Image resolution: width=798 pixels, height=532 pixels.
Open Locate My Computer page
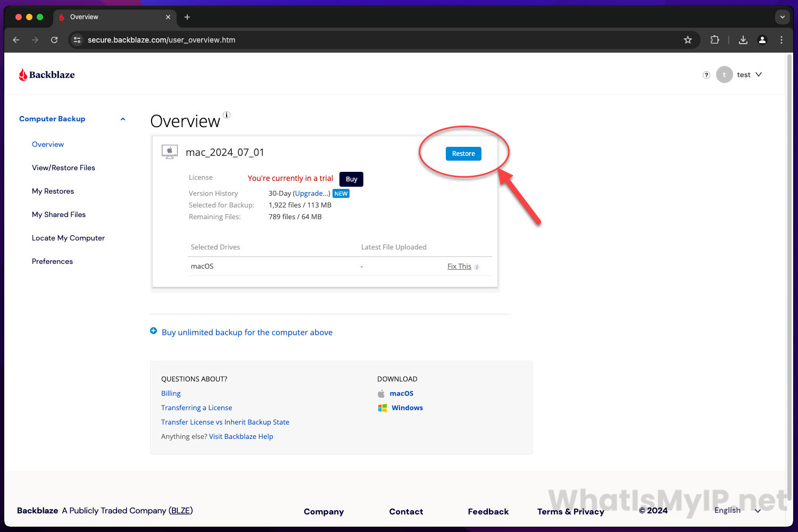pyautogui.click(x=68, y=238)
